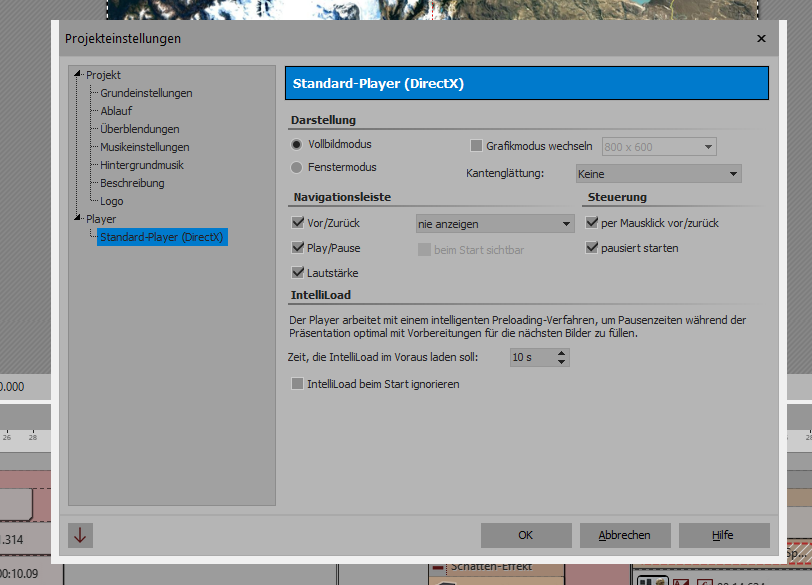The image size is (812, 585).
Task: Select the Vollbildmodus radio button
Action: tap(297, 145)
